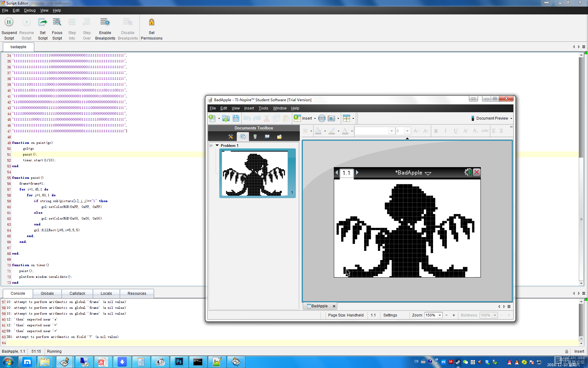Click the camera capture icon in TI-Nspire
The width and height of the screenshot is (588, 368).
(x=331, y=118)
